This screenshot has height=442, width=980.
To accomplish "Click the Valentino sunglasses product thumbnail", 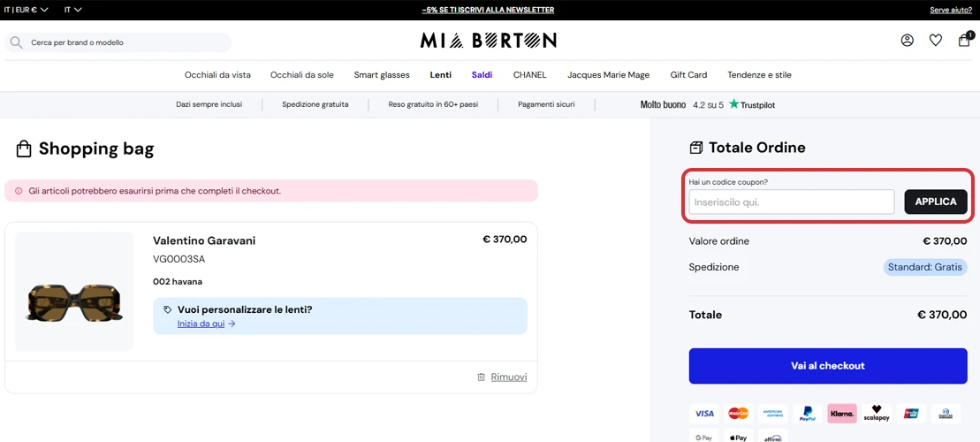I will (74, 292).
